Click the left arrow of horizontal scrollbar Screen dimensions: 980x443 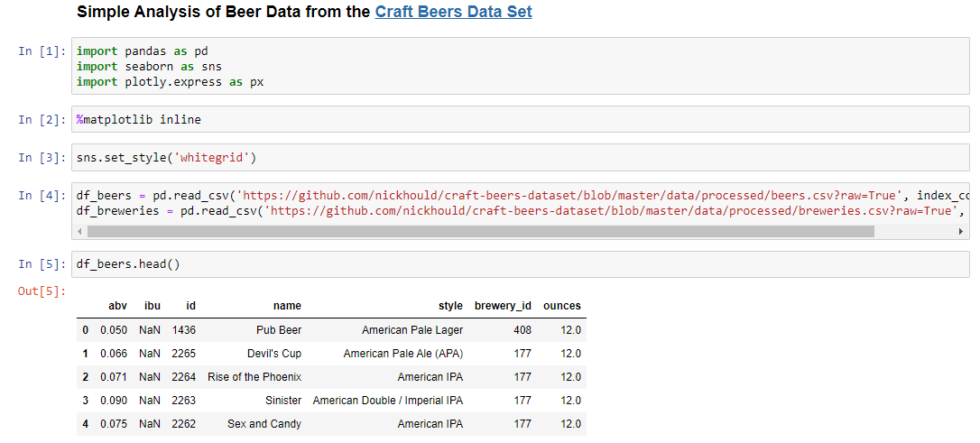79,231
